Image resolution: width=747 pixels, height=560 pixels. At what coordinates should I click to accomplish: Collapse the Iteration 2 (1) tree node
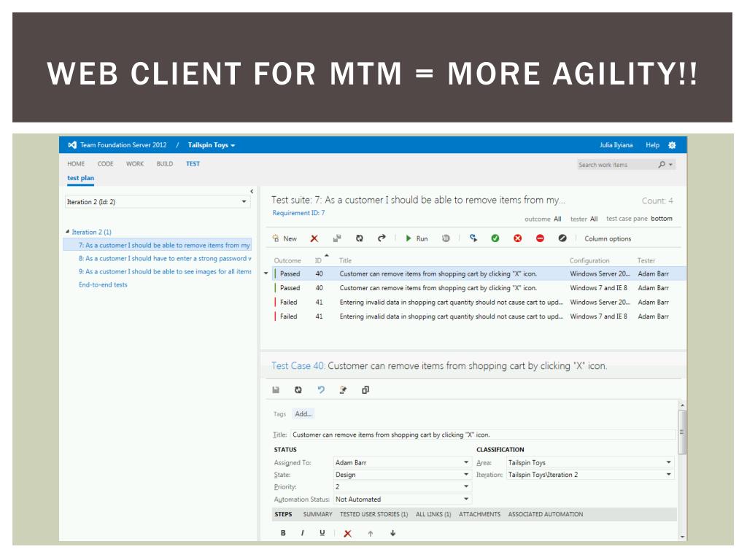(x=67, y=231)
